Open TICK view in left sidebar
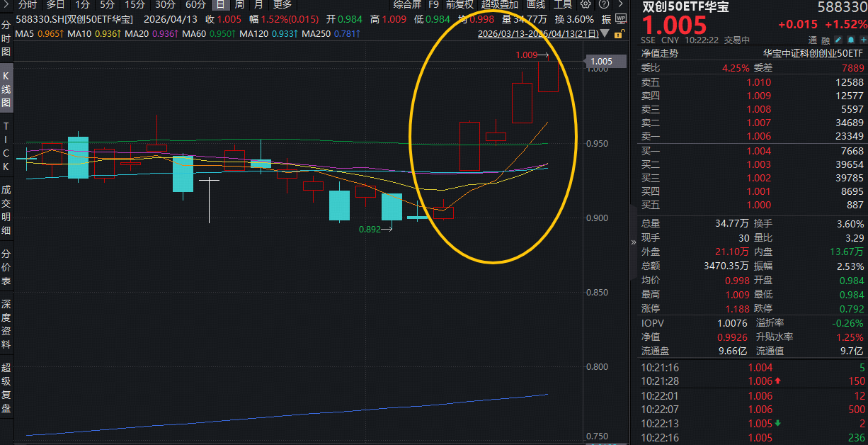 coord(6,146)
